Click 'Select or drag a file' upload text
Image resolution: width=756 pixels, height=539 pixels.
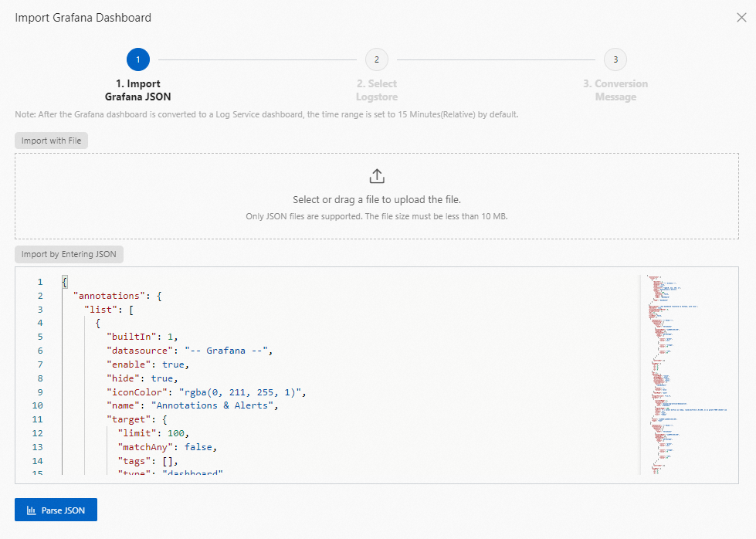coord(377,199)
